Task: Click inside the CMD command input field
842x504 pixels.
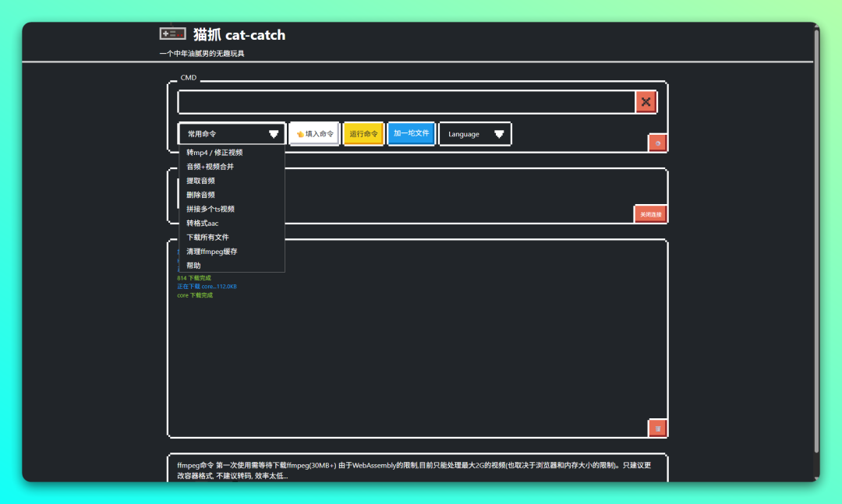Action: 405,102
